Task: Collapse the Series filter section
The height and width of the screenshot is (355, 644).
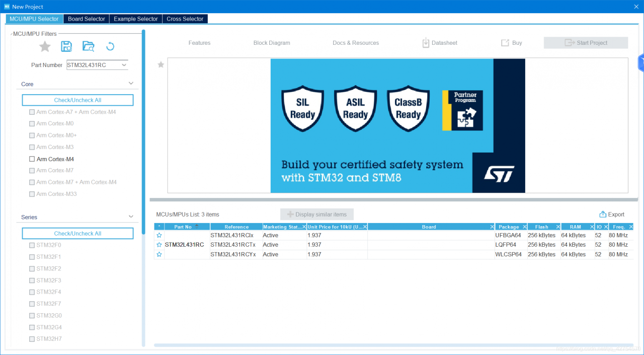Action: tap(131, 217)
